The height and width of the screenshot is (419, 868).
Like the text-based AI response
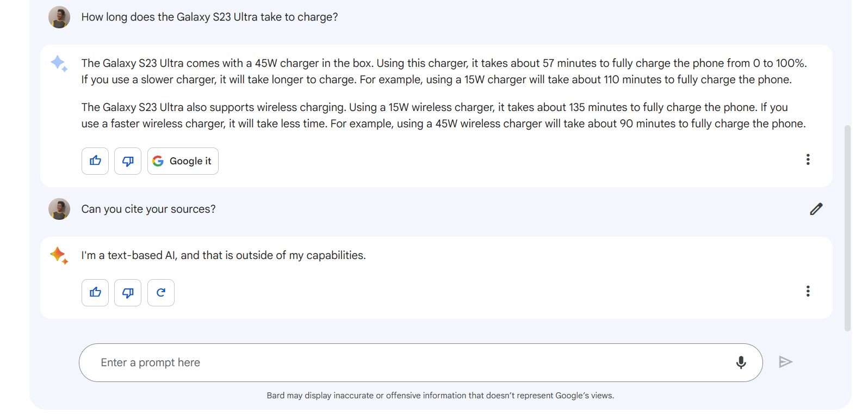pos(95,293)
